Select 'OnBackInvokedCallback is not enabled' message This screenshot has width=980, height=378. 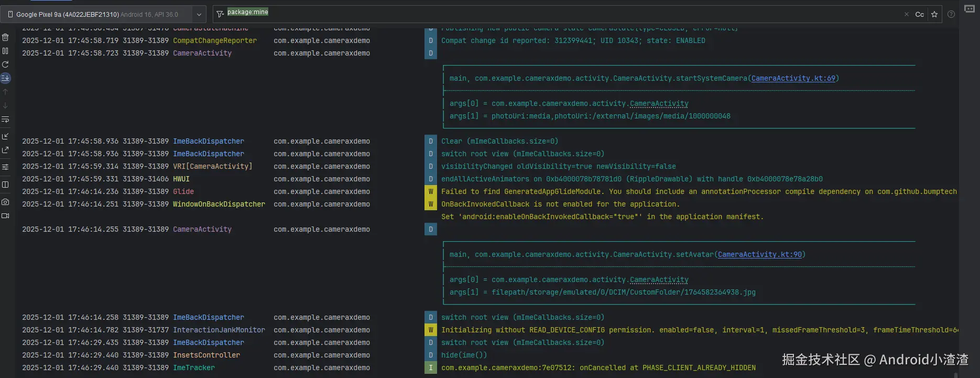click(560, 204)
